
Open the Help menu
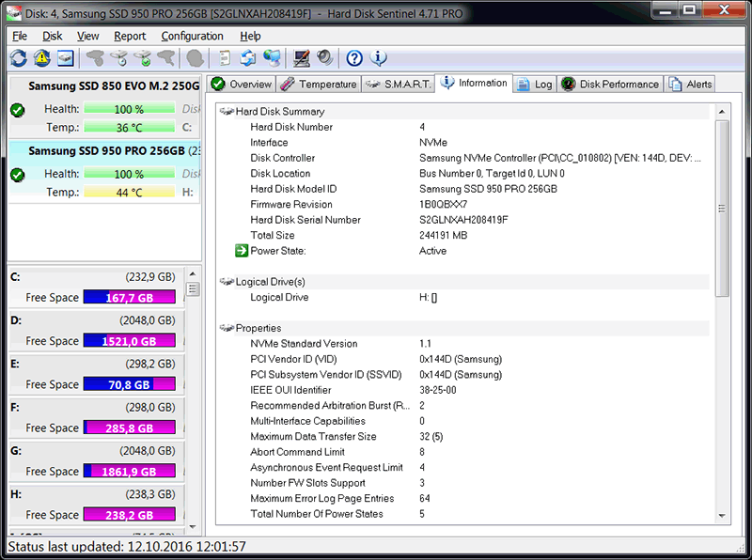[250, 36]
